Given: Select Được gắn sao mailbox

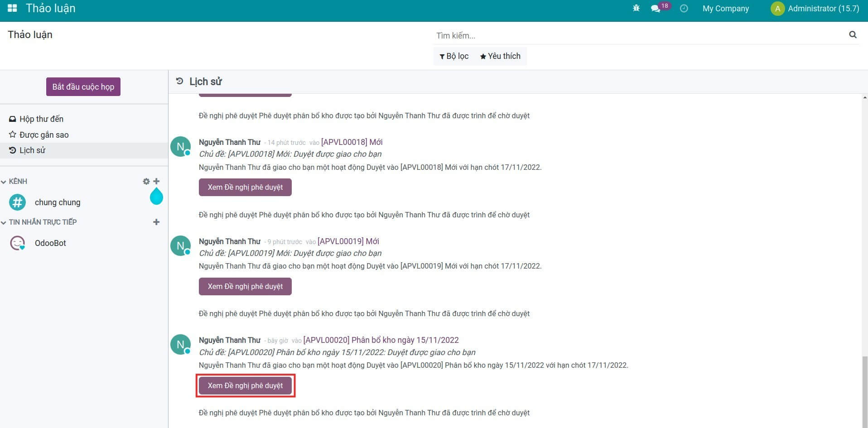Looking at the screenshot, I should (x=44, y=135).
